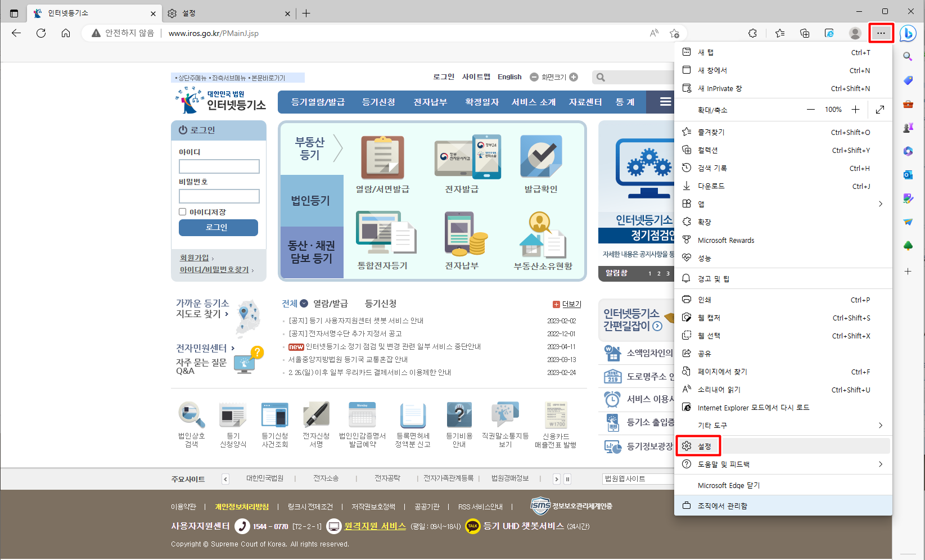This screenshot has width=925, height=560.
Task: Open the Outlook icon in Edge sidebar
Action: (908, 175)
